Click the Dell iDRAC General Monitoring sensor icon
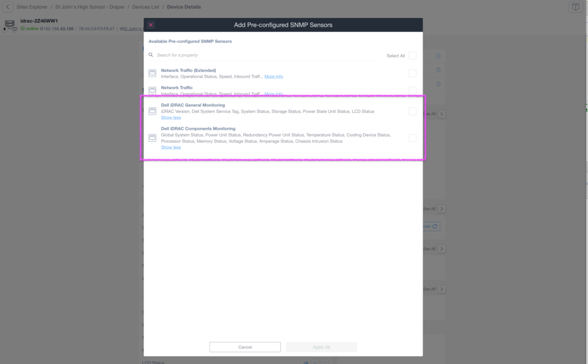 click(152, 111)
